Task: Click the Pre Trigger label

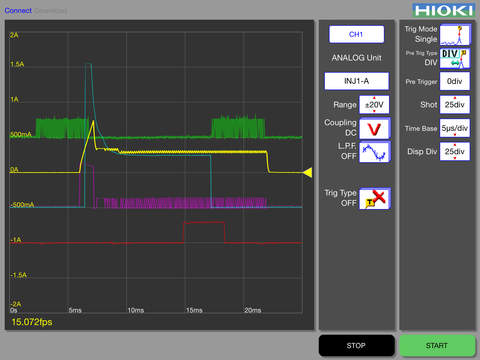Action: 421,82
